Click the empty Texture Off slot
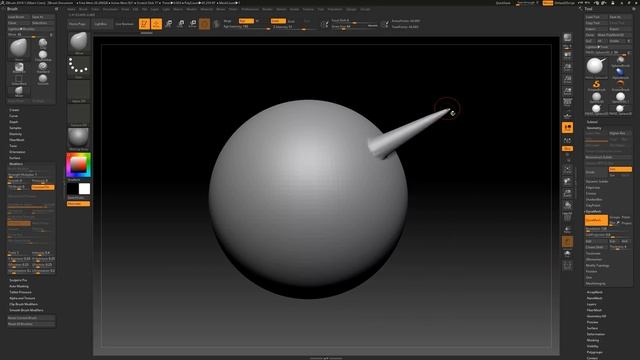The image size is (640, 360). tap(78, 114)
